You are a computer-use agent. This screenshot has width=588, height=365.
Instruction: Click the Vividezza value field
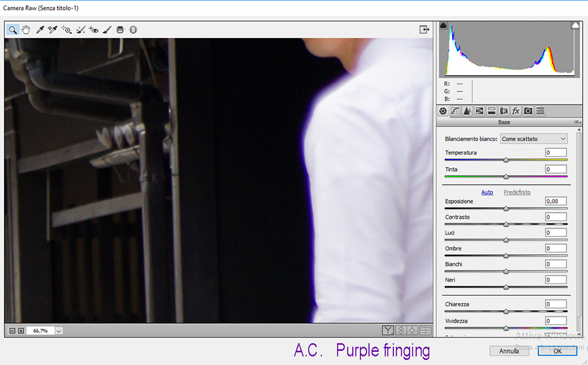click(x=556, y=321)
